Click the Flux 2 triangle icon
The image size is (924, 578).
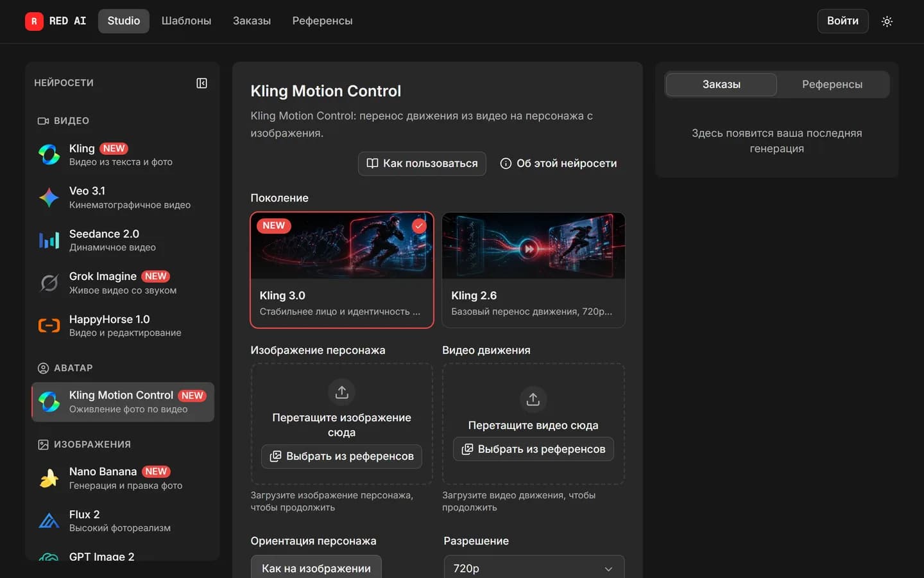click(x=49, y=520)
